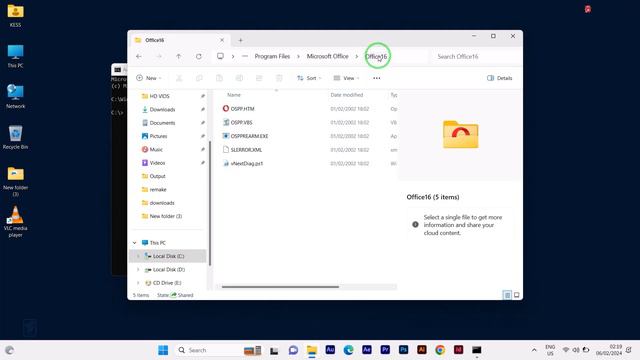640x360 pixels.
Task: Sort files by Date modified column header
Action: 347,95
